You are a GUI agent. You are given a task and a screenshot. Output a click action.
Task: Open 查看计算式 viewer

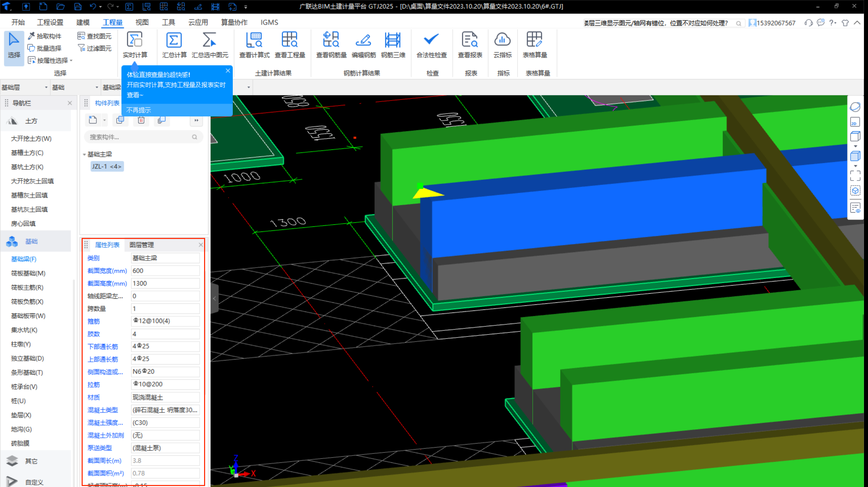tap(254, 46)
